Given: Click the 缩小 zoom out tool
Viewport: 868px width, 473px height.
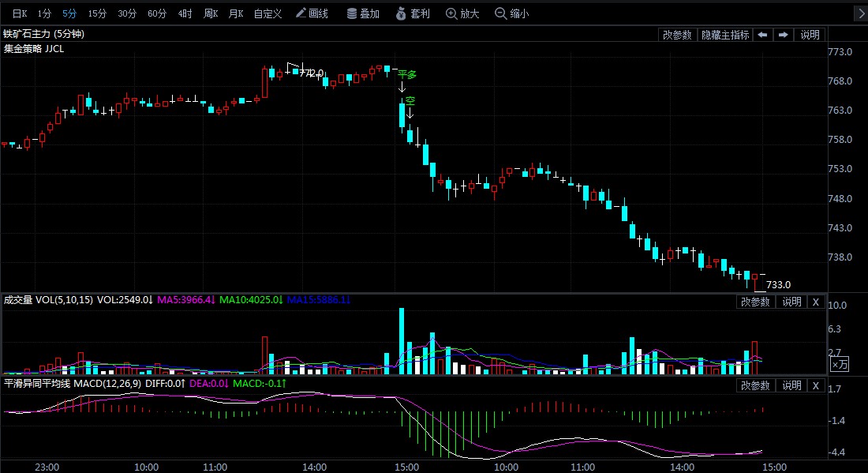Looking at the screenshot, I should point(511,13).
